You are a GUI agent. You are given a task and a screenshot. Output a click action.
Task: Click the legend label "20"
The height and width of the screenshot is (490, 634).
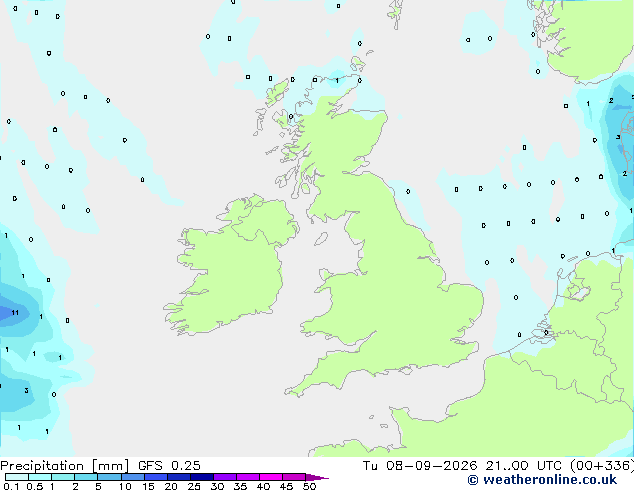pyautogui.click(x=171, y=486)
